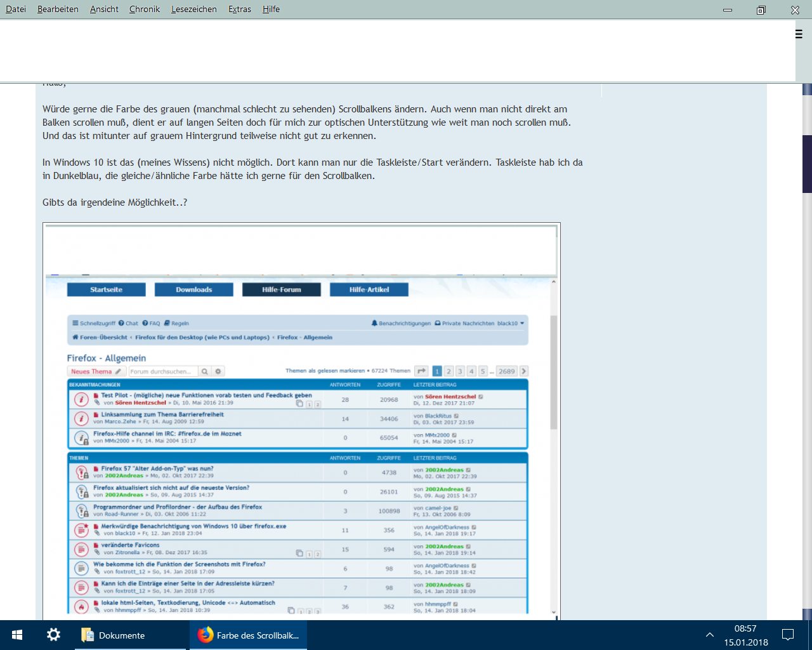Open the Extras menu

coord(240,9)
